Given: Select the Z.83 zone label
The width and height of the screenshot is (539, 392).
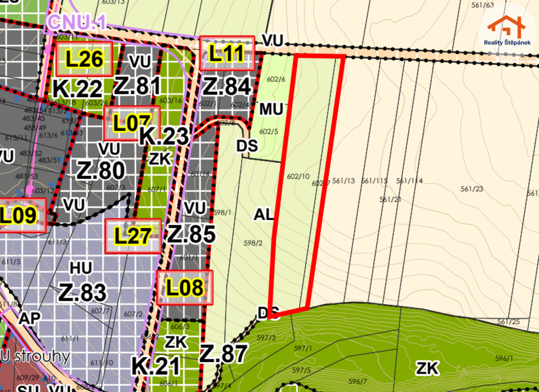Looking at the screenshot, I should pyautogui.click(x=82, y=292).
